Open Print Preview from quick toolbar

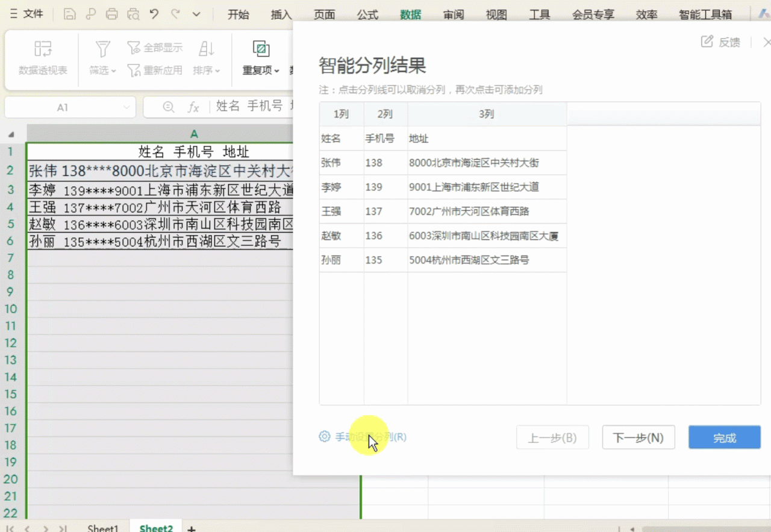pos(133,14)
